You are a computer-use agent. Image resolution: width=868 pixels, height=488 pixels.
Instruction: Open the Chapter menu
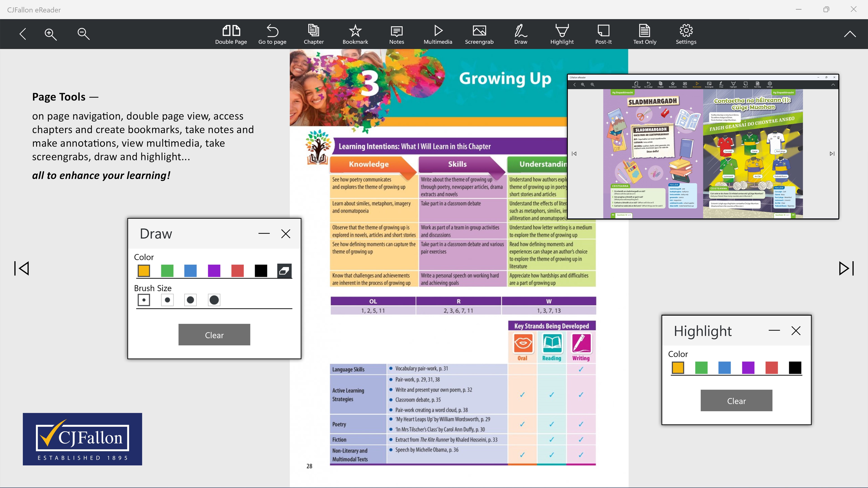313,34
